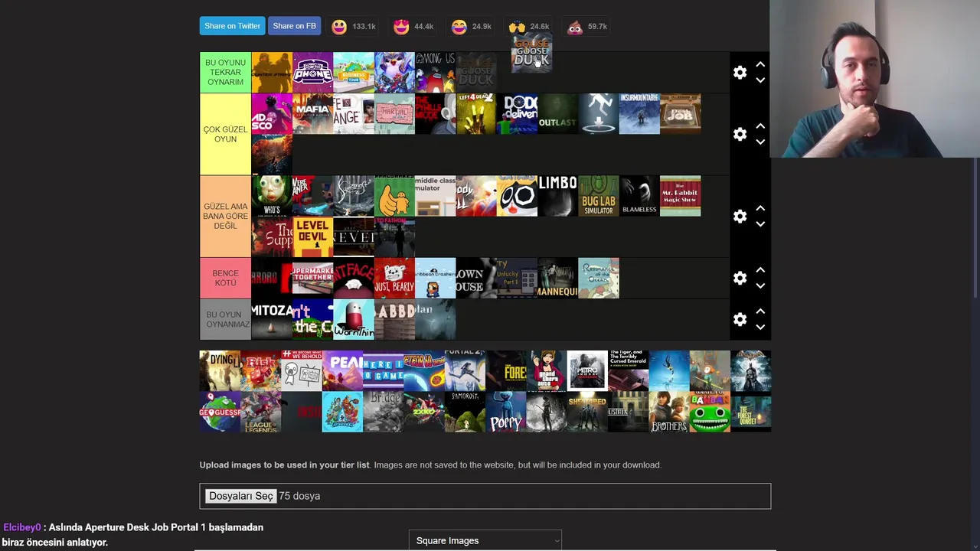Move BU OYUN OYNANMAZ tier up
This screenshot has height=551, width=980.
pos(760,311)
